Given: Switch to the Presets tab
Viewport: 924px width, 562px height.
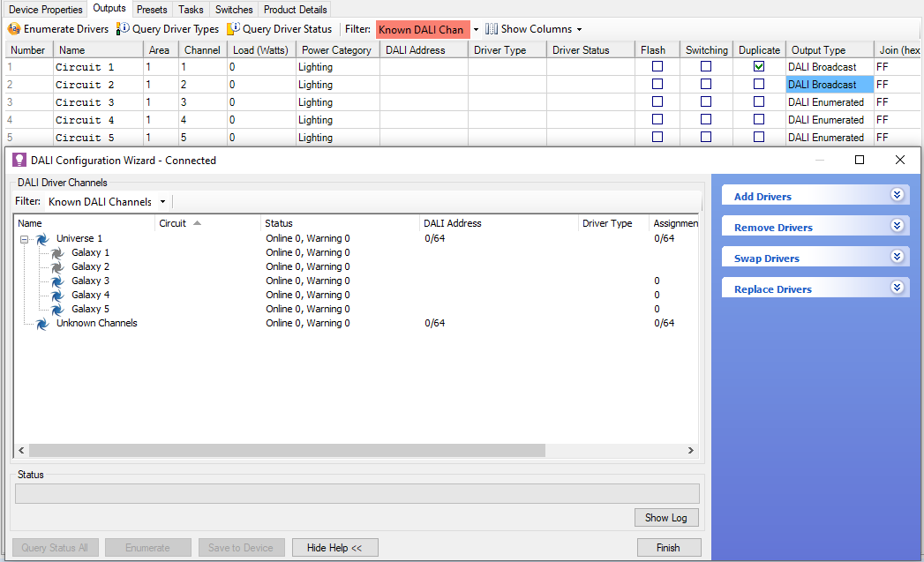Looking at the screenshot, I should coord(152,10).
